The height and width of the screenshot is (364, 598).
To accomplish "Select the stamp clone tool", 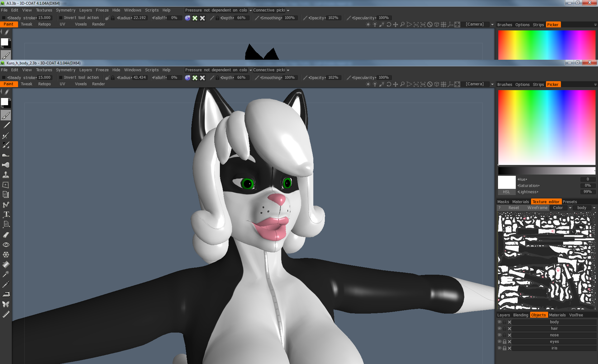I will click(x=6, y=175).
